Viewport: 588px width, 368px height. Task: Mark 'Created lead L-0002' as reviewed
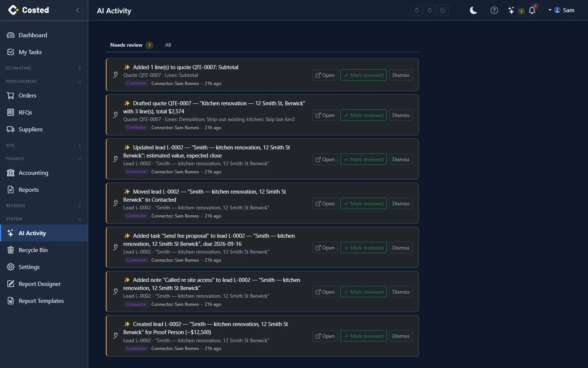(363, 336)
